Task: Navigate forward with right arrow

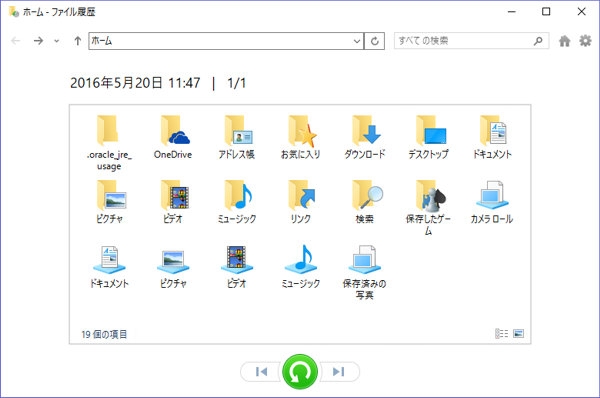Action: [x=38, y=41]
